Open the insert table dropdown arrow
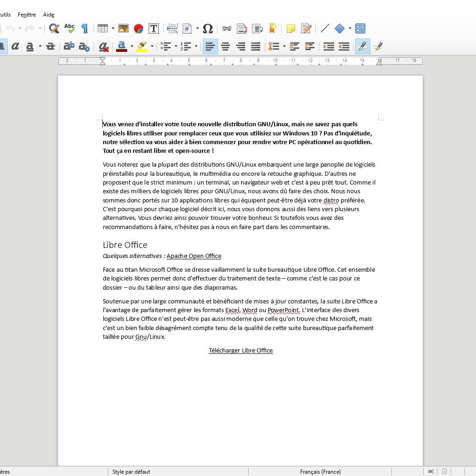476x476 pixels. pos(113,28)
